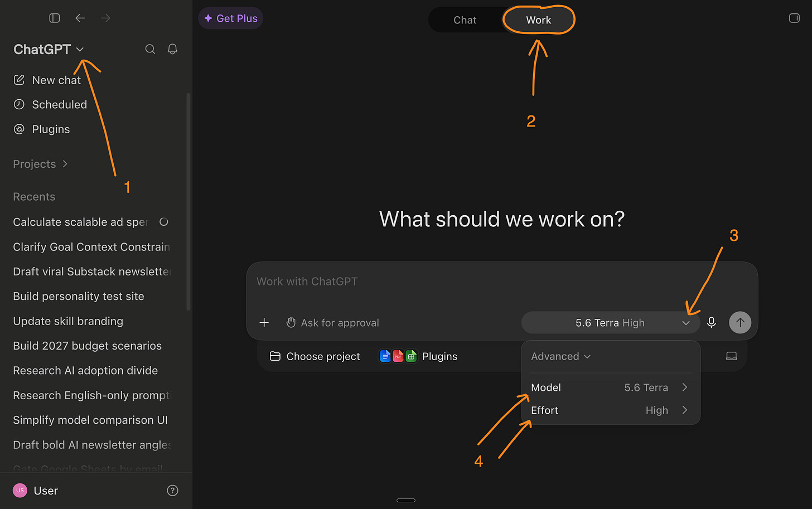
Task: Start voice input with microphone icon
Action: tap(711, 322)
